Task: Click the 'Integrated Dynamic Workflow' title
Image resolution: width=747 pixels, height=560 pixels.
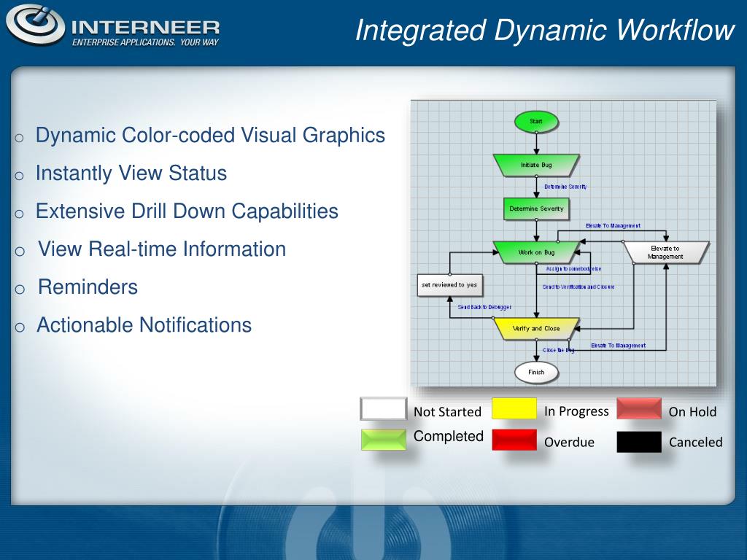Action: click(x=545, y=31)
